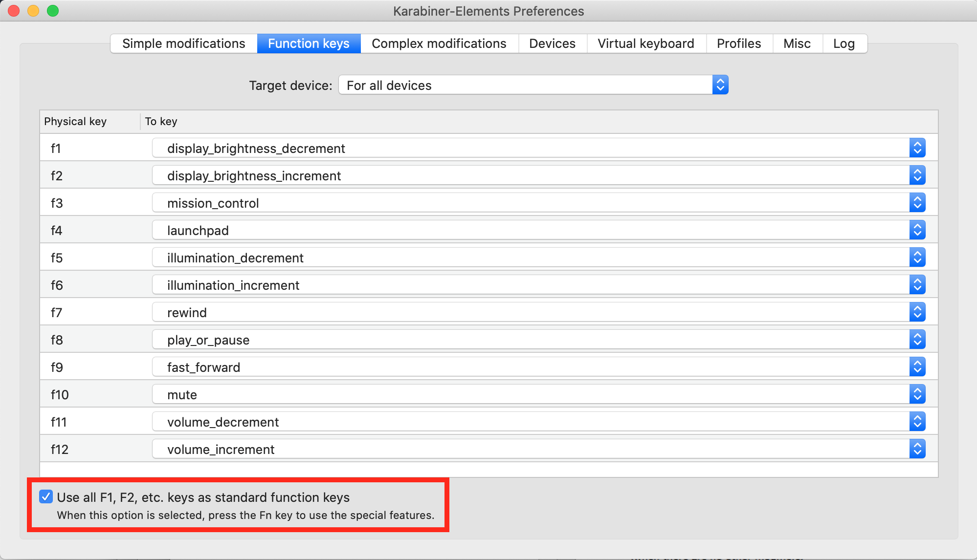Open the Target device dropdown

pyautogui.click(x=533, y=85)
